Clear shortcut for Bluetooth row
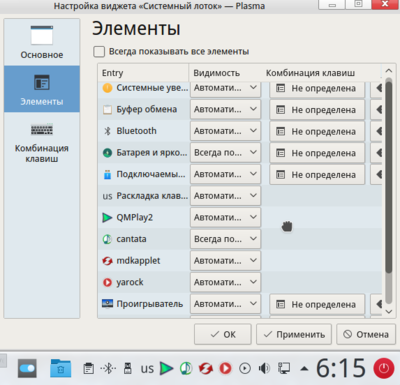Viewport: 400px width, 385px height. coord(377,132)
